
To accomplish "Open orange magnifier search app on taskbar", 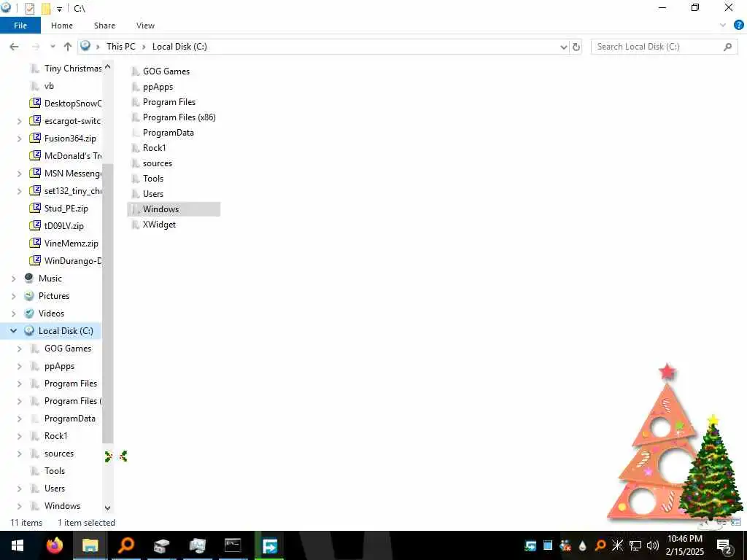I will tap(125, 545).
